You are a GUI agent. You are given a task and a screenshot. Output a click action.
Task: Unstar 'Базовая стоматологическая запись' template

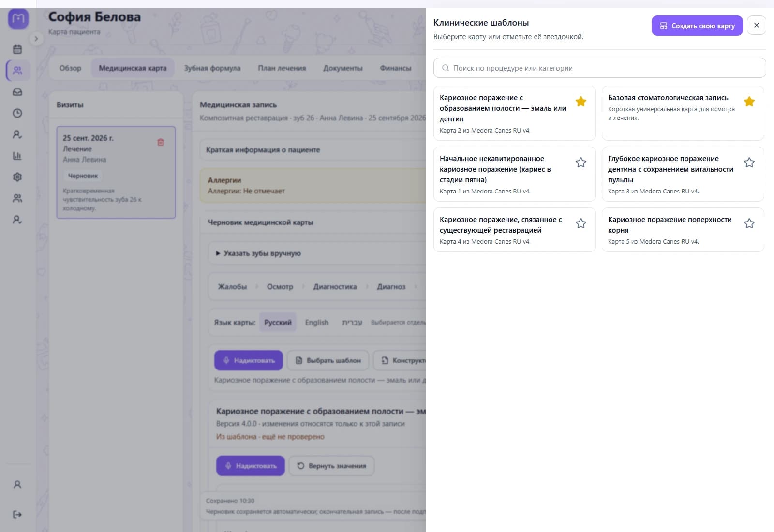pos(749,102)
